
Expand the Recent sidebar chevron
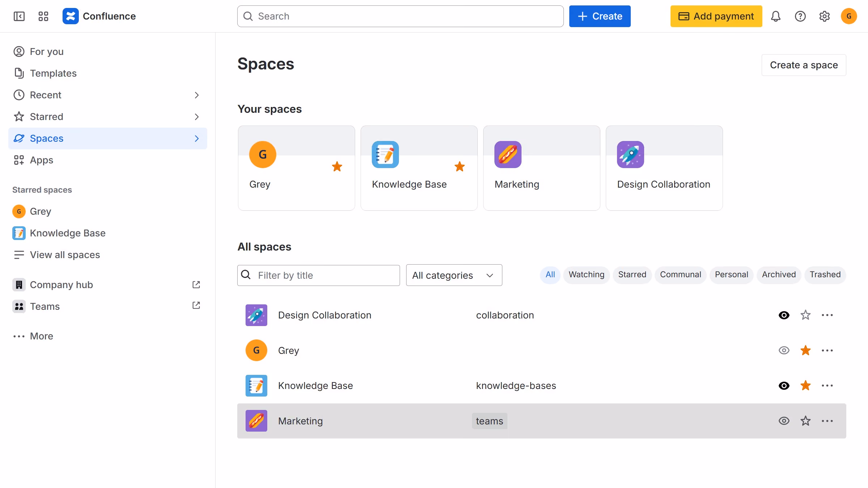197,95
